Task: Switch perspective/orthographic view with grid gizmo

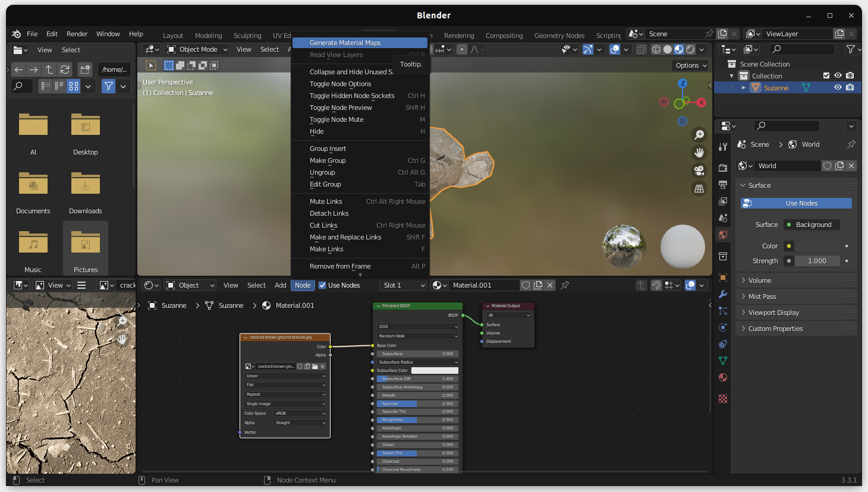Action: coord(699,188)
